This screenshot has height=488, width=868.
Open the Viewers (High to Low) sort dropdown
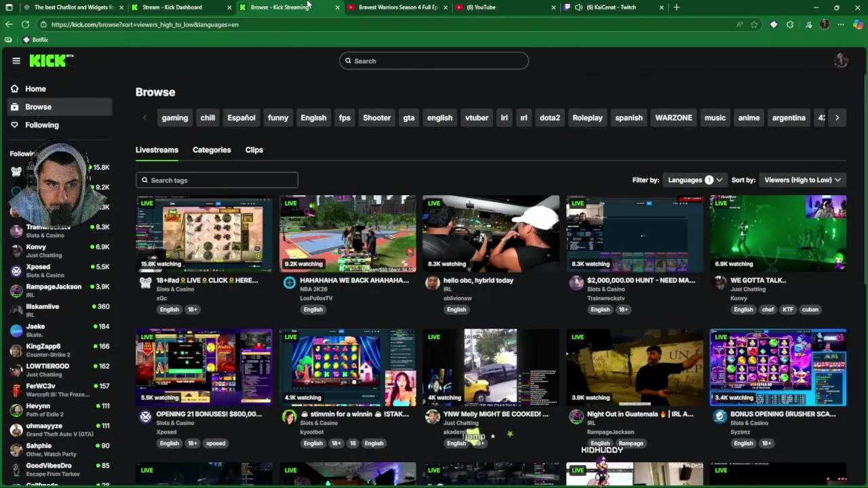click(802, 180)
